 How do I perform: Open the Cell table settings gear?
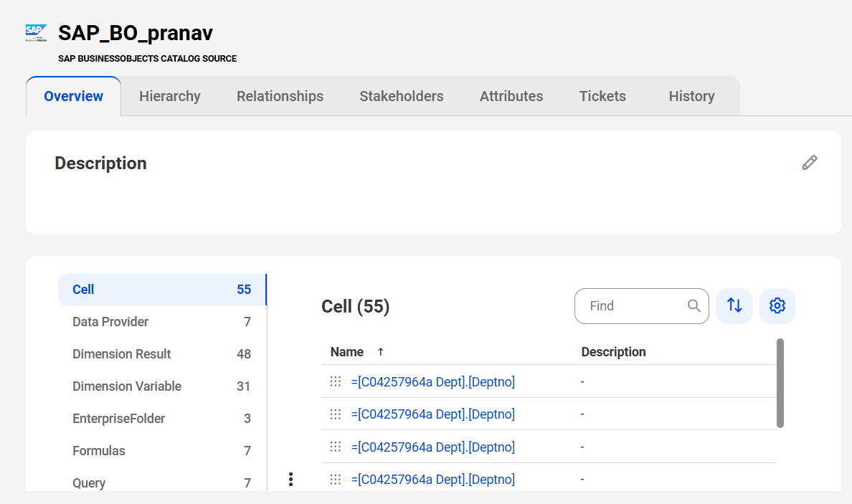coord(777,305)
